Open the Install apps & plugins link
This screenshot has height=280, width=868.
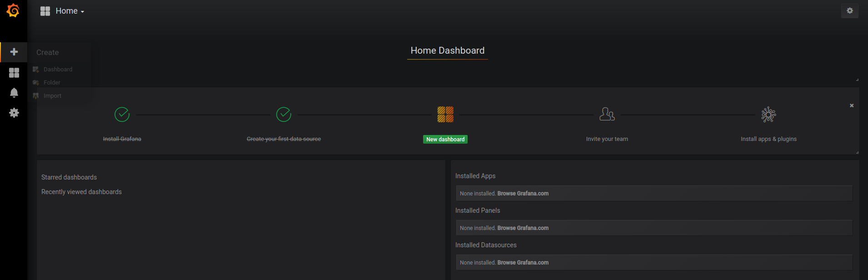pyautogui.click(x=768, y=139)
